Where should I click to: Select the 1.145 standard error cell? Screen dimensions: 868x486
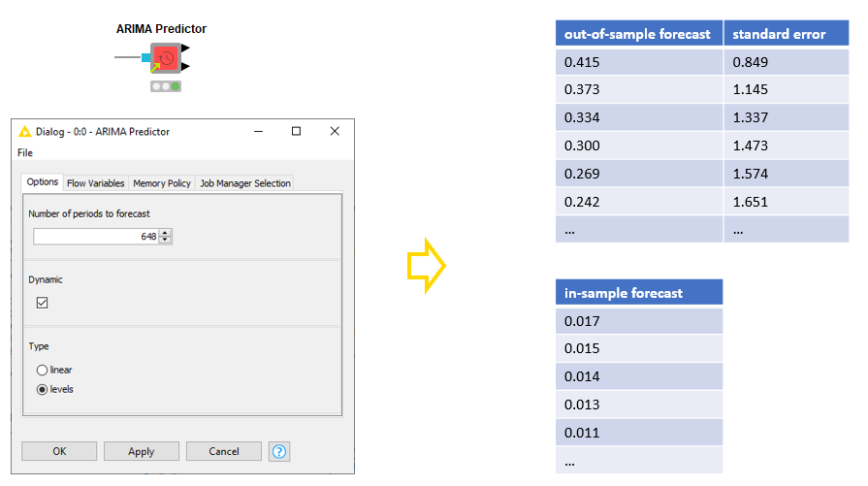(787, 89)
